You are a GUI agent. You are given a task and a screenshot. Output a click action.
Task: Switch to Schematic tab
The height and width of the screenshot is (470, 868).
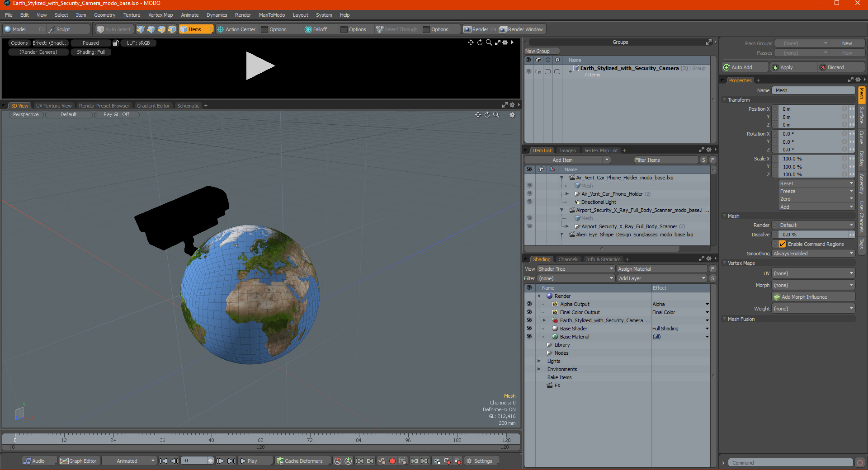point(188,106)
